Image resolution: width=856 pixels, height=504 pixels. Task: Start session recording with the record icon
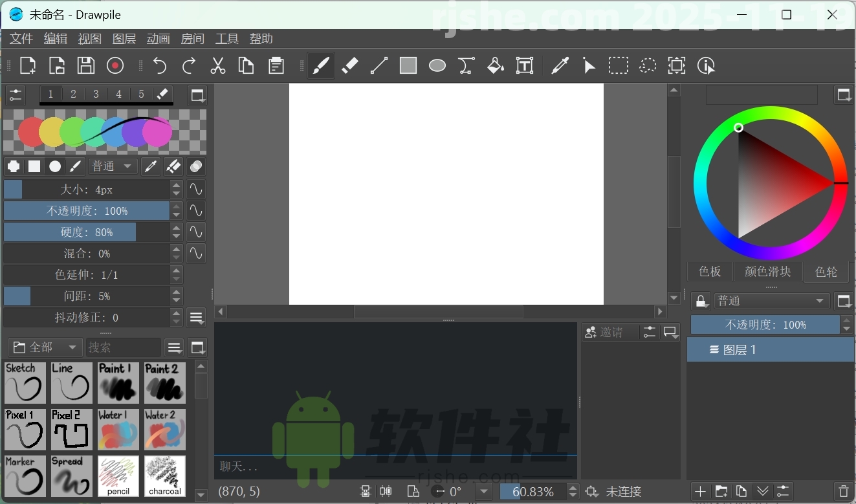pyautogui.click(x=115, y=65)
